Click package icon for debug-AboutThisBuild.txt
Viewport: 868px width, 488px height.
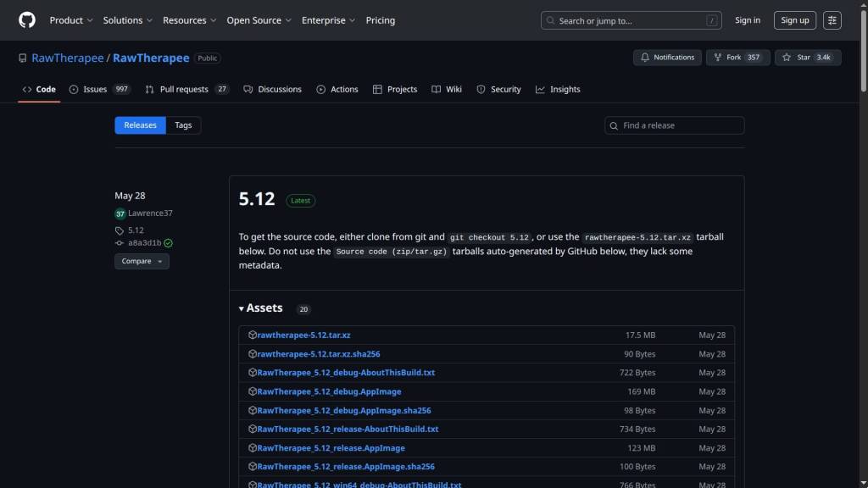point(253,373)
